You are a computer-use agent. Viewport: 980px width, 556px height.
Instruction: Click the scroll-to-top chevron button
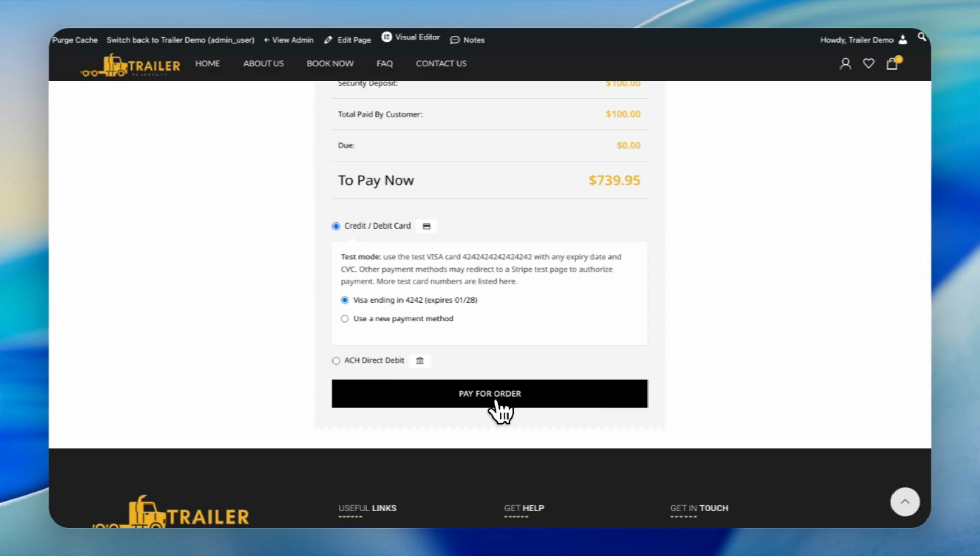coord(905,502)
